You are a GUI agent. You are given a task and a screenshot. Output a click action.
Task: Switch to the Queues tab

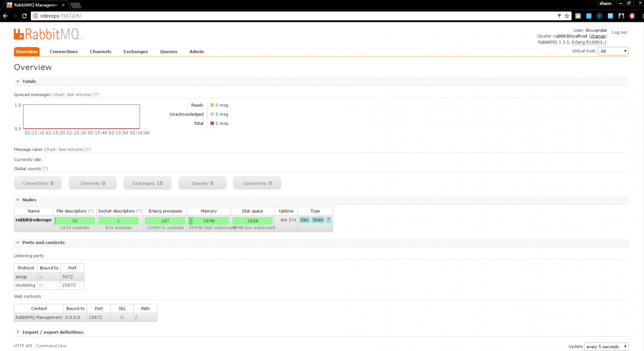click(x=169, y=51)
